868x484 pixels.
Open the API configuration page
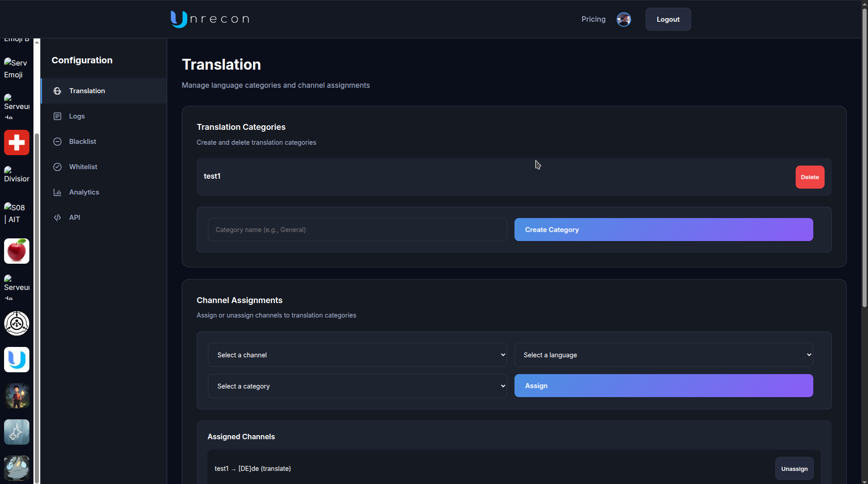[x=104, y=218]
